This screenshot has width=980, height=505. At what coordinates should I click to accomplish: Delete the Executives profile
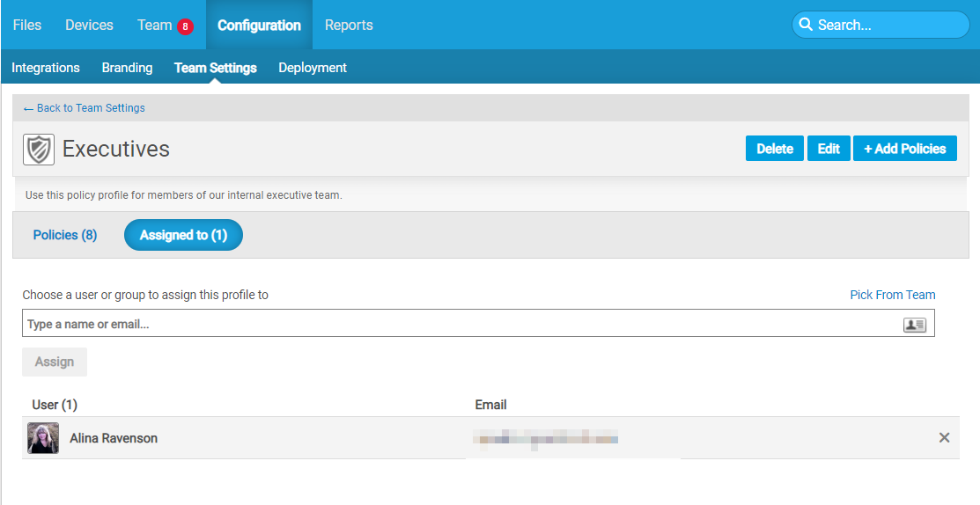point(775,149)
